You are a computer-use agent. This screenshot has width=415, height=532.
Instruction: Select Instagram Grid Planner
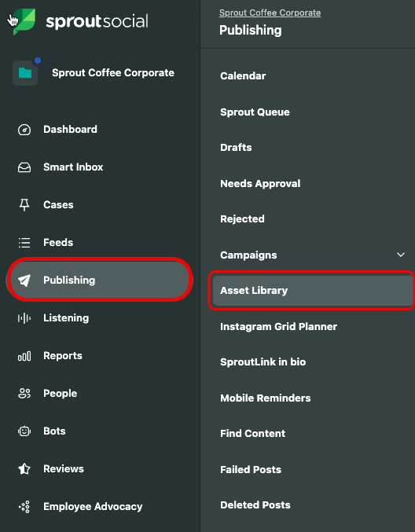point(278,327)
